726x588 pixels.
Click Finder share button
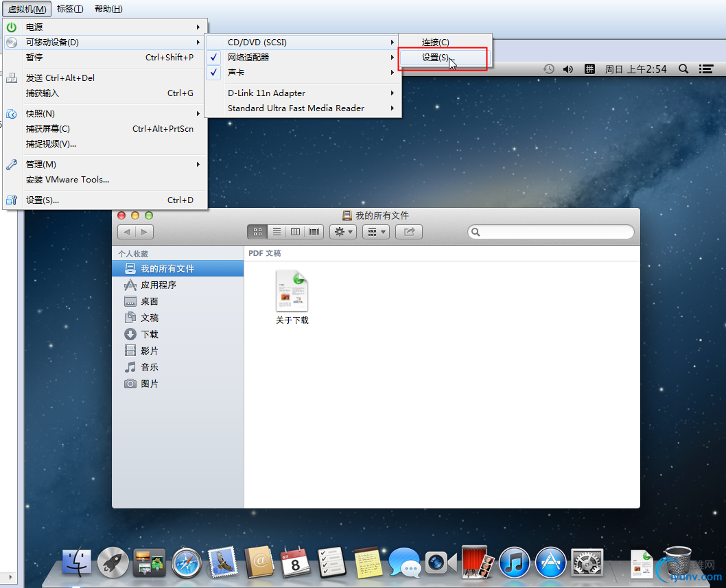point(409,232)
